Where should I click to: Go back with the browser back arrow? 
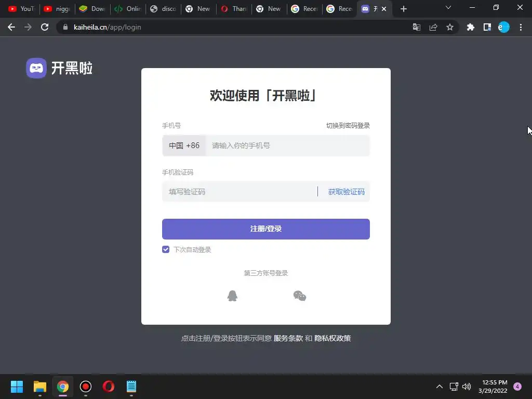[11, 27]
